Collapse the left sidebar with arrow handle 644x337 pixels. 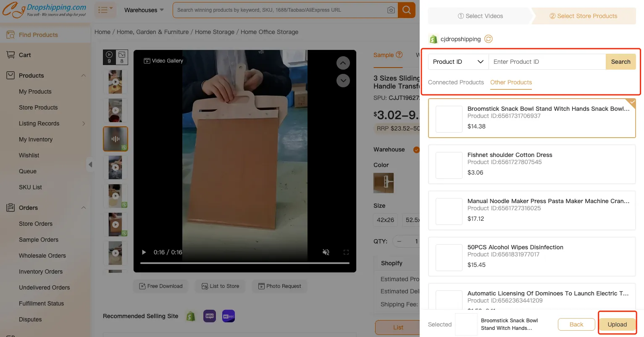(x=90, y=165)
